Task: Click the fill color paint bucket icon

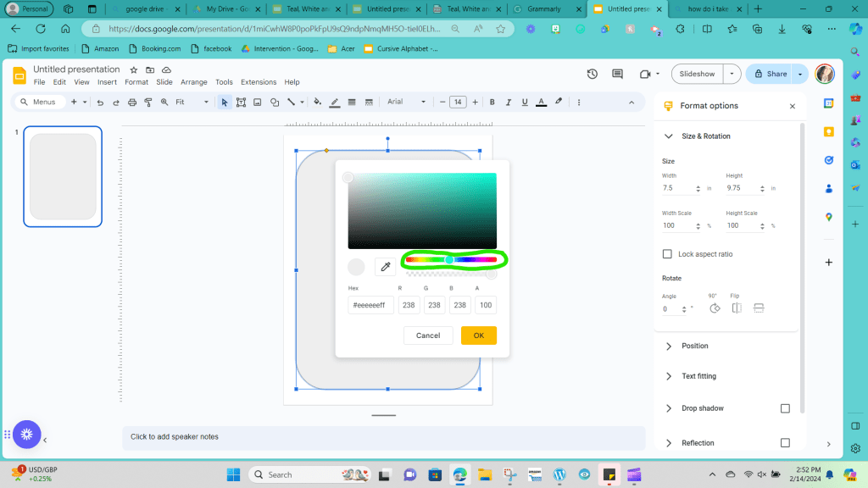Action: [x=318, y=102]
